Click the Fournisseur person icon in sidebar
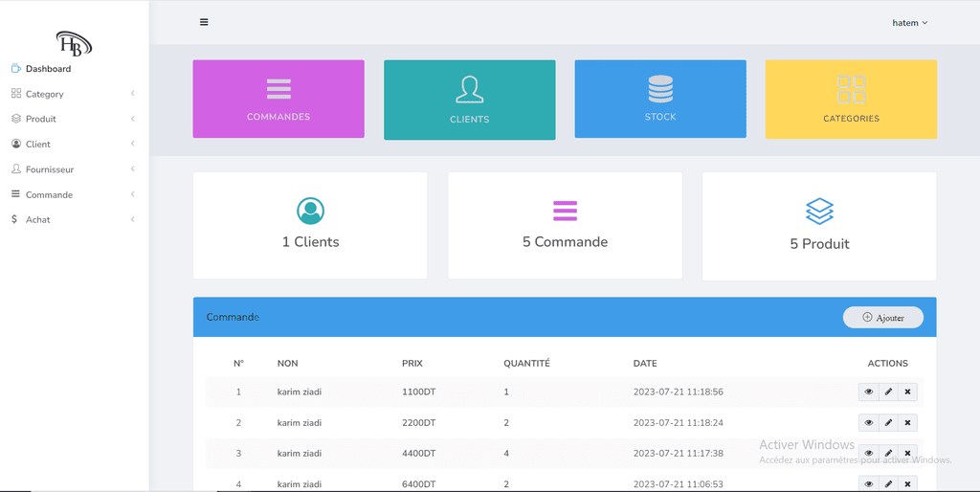The height and width of the screenshot is (492, 980). click(x=16, y=168)
